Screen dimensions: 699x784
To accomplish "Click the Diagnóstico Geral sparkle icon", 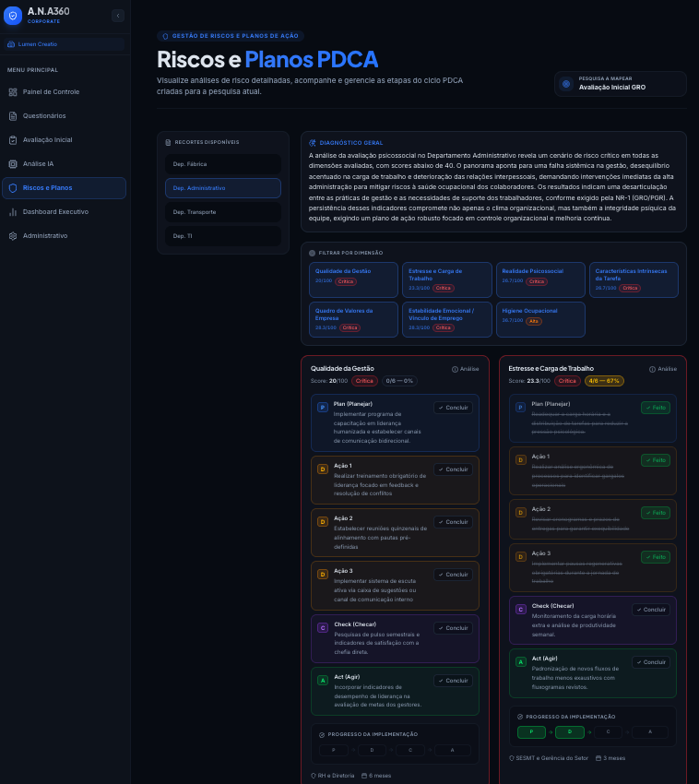I will pos(313,143).
